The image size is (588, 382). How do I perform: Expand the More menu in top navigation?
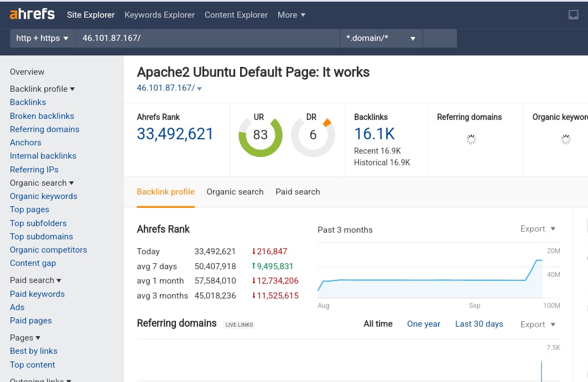[x=291, y=15]
